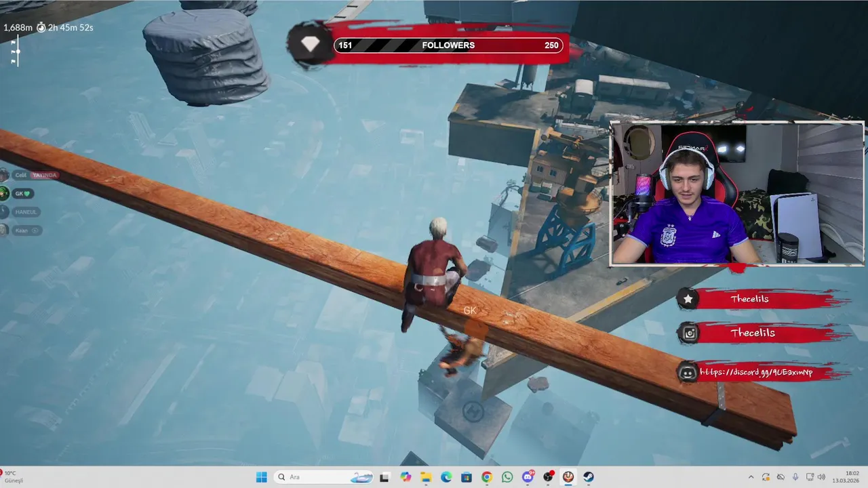
Task: Open network settings tray icon
Action: (810, 477)
